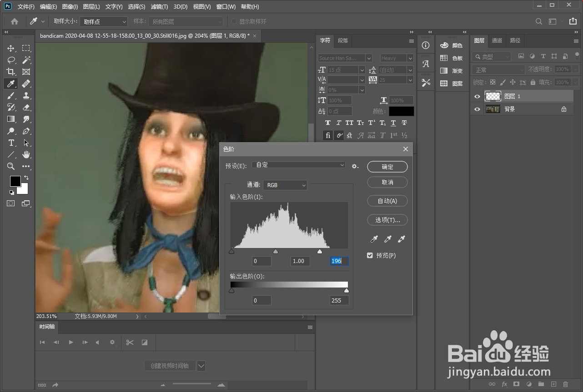Open the font style Heavy dropdown
Screen dimensions: 583x392
pyautogui.click(x=397, y=58)
